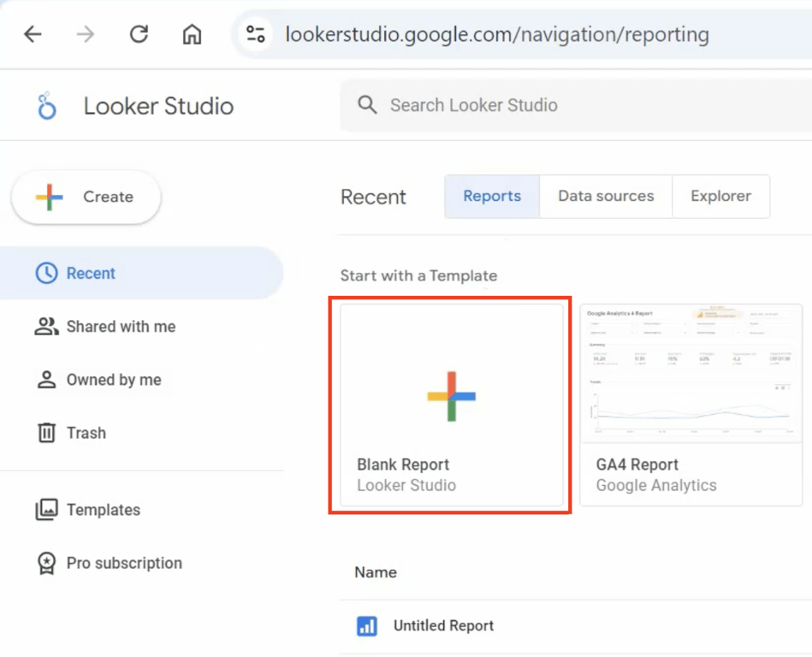Viewport: 812px width, 657px height.
Task: Click the colorful plus icon on Create
Action: click(x=49, y=198)
